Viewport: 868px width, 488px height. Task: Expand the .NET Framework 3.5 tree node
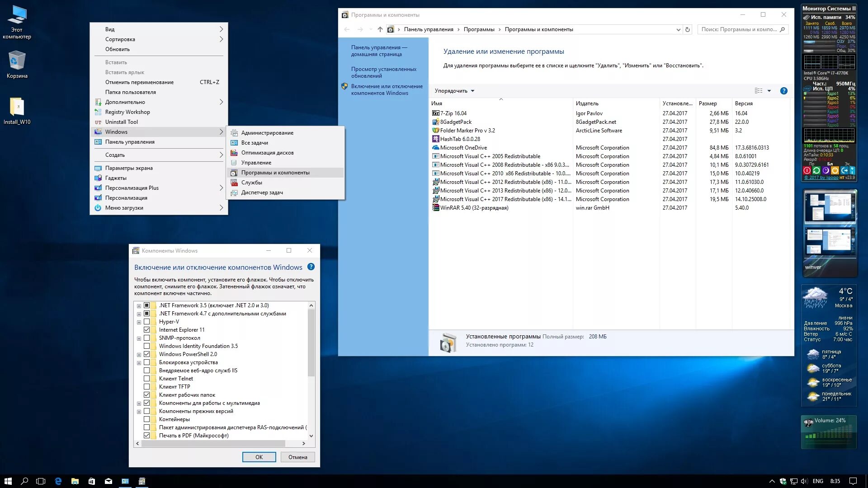coord(139,306)
